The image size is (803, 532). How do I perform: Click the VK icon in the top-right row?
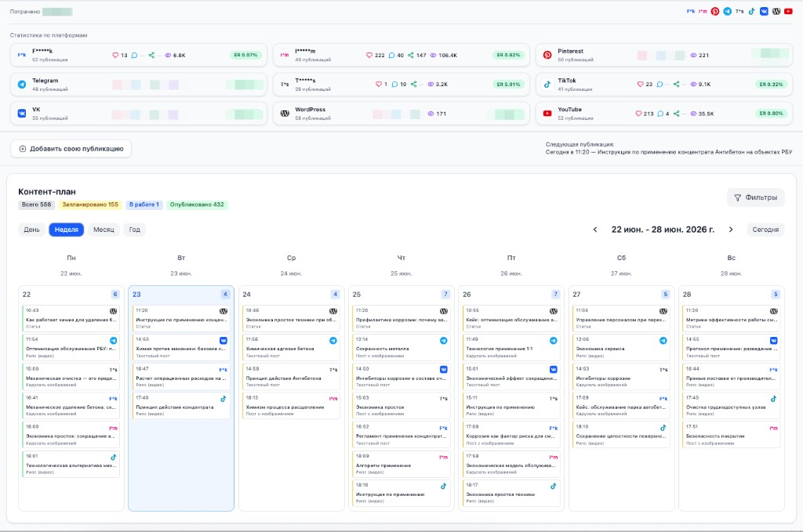coord(764,11)
